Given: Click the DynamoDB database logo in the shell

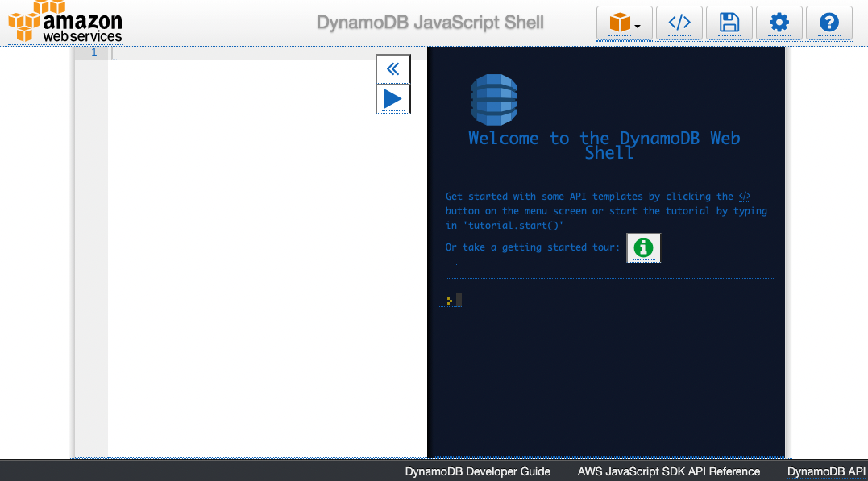Looking at the screenshot, I should [494, 100].
